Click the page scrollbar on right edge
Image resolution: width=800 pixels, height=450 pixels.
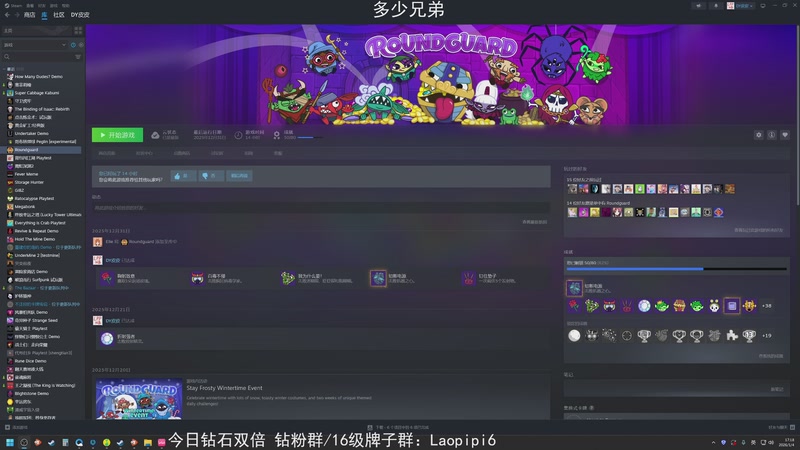click(x=797, y=115)
